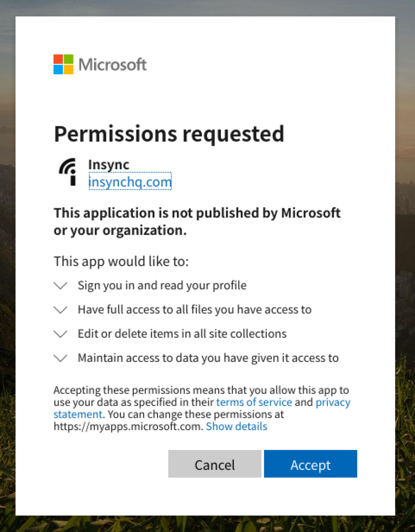Click 'Sign you in and read your profile' text
This screenshot has height=532, width=415.
(x=162, y=285)
